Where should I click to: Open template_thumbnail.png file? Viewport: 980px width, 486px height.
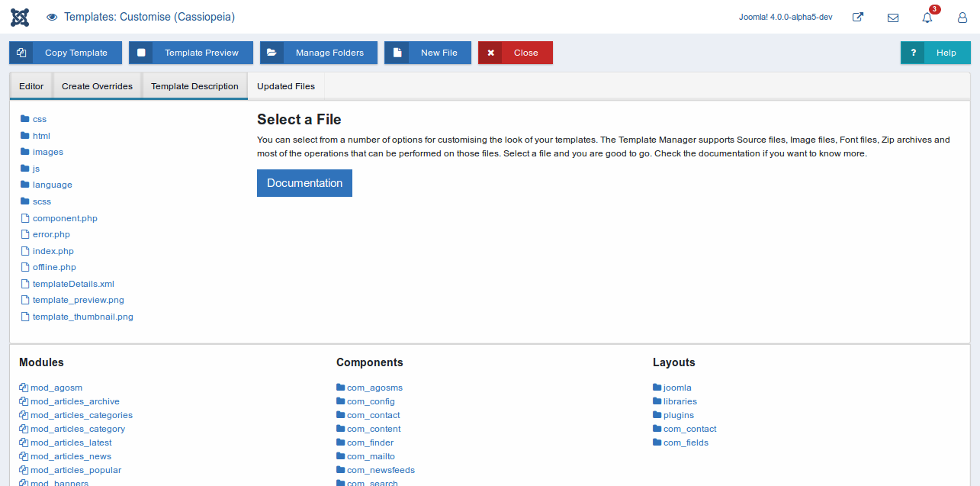(x=83, y=317)
